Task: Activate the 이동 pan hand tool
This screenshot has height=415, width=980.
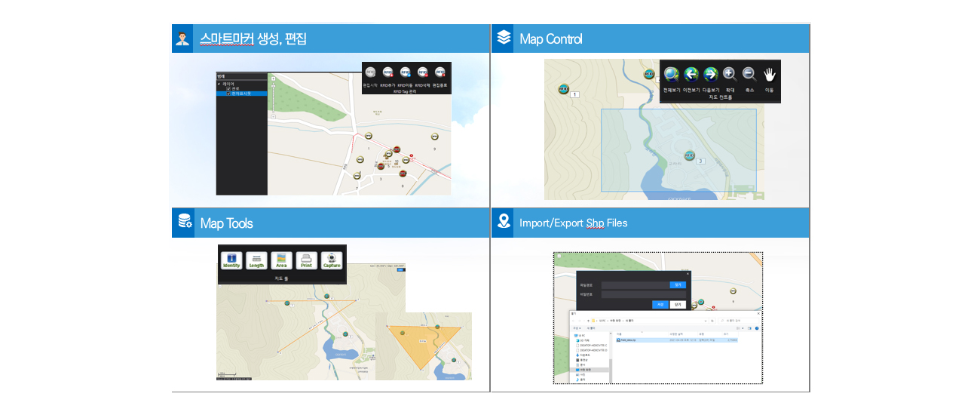Action: [769, 74]
